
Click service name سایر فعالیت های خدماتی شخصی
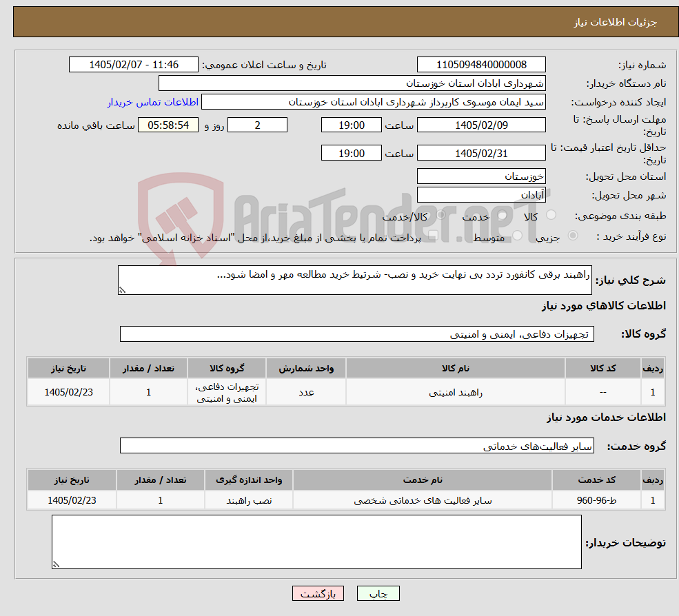point(423,500)
